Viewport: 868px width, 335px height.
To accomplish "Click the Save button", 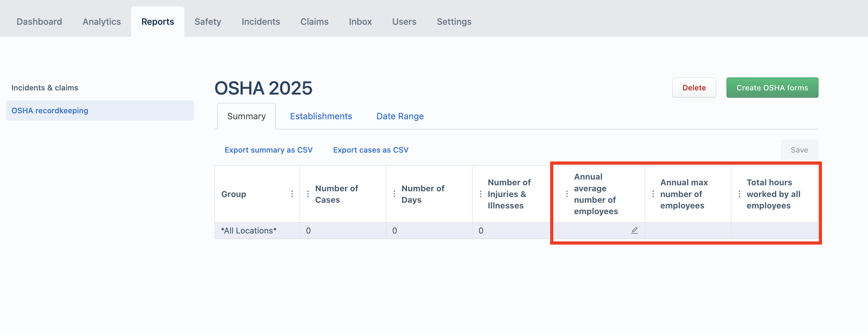I will coord(799,150).
